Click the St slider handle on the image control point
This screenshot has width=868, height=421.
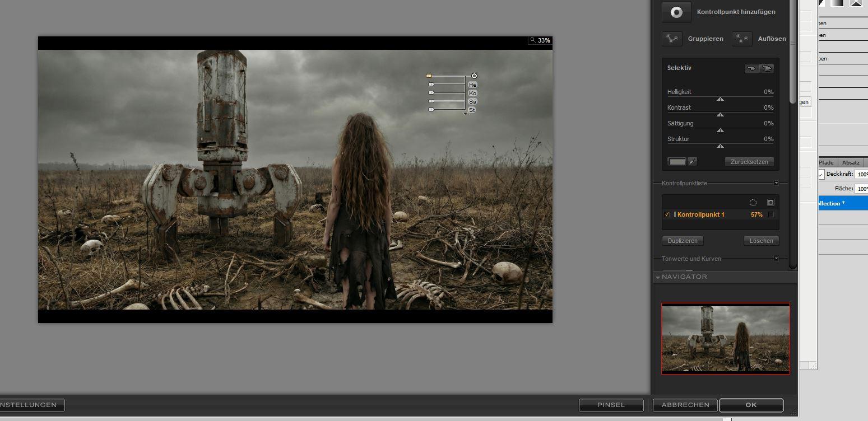click(x=431, y=110)
